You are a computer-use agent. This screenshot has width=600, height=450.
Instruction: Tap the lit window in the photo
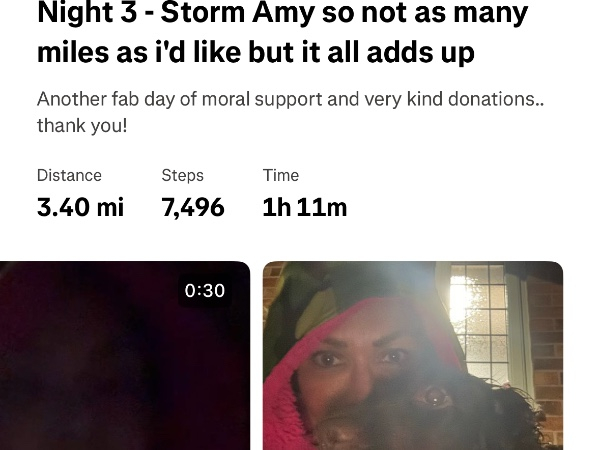click(x=478, y=321)
